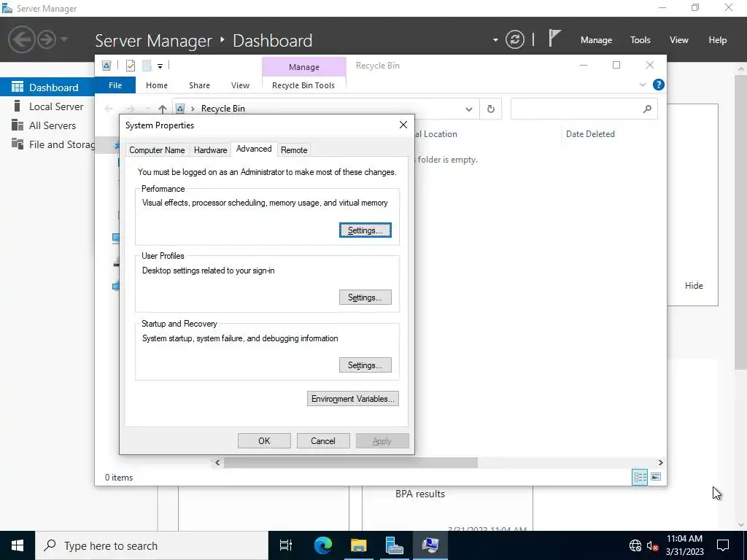Open File menu in Recycle Bin window

point(115,85)
